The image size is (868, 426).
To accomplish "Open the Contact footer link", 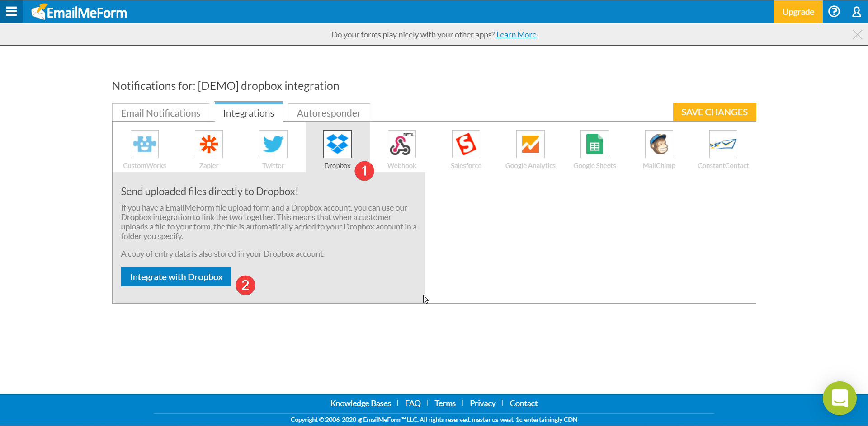I will (x=524, y=403).
